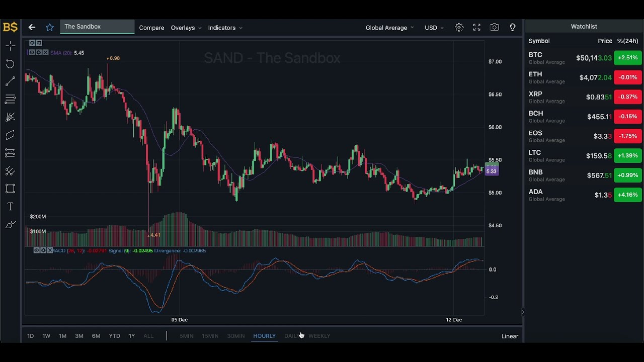644x362 pixels.
Task: Select the pitchfork drawing tool
Action: point(10,171)
